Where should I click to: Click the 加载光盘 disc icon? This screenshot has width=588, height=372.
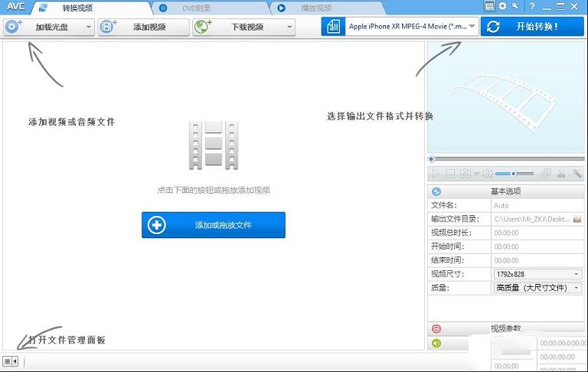point(13,27)
